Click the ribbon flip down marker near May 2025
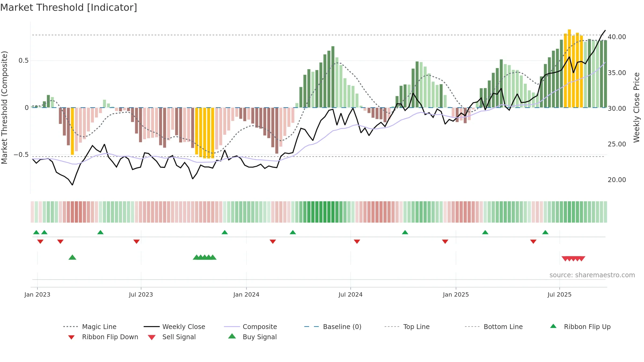Screen dimensions: 644x362 533,242
